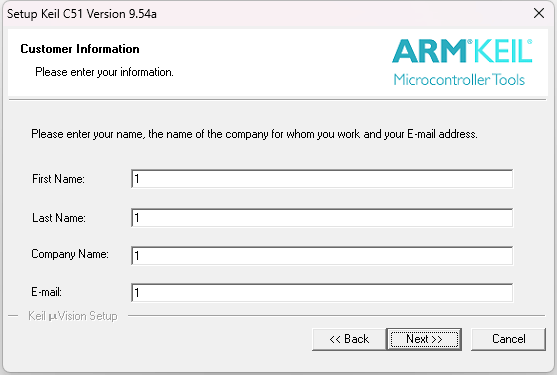Select the Last Name input box
The width and height of the screenshot is (557, 375).
(x=322, y=218)
